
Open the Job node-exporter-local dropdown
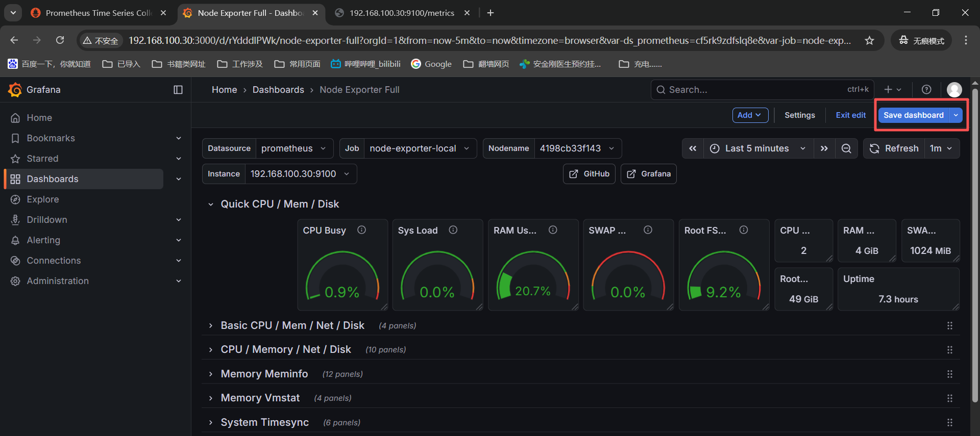pyautogui.click(x=420, y=148)
